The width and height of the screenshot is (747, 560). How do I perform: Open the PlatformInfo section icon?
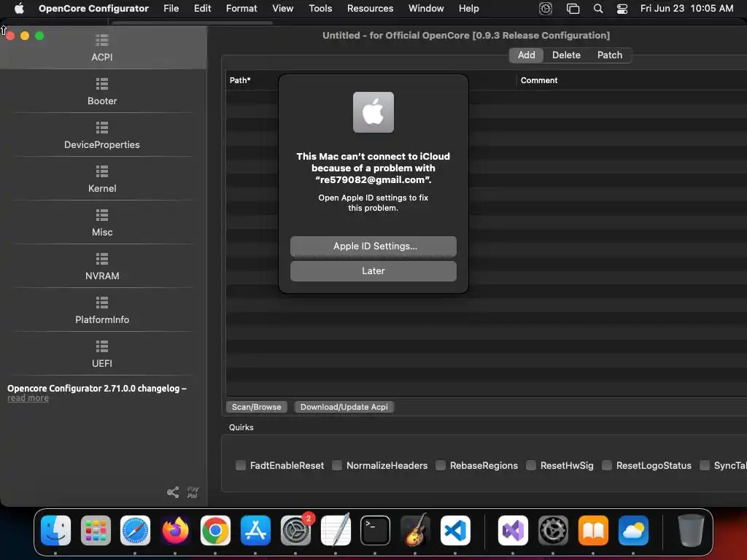[102, 303]
